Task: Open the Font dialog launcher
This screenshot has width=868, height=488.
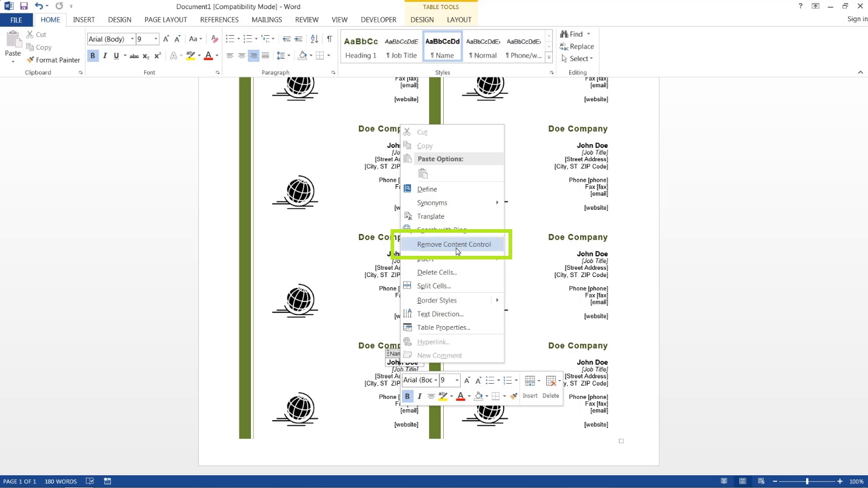Action: tap(218, 73)
